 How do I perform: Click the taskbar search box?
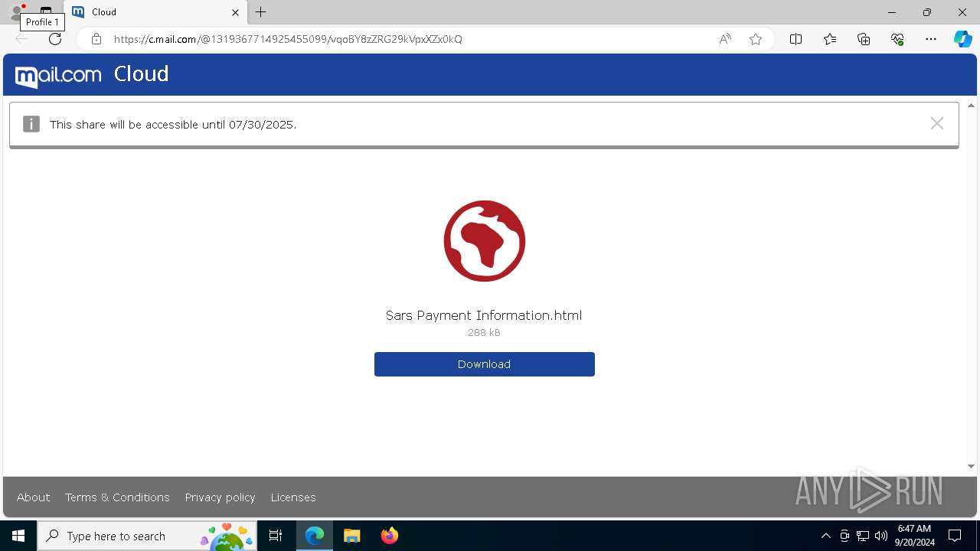(148, 536)
